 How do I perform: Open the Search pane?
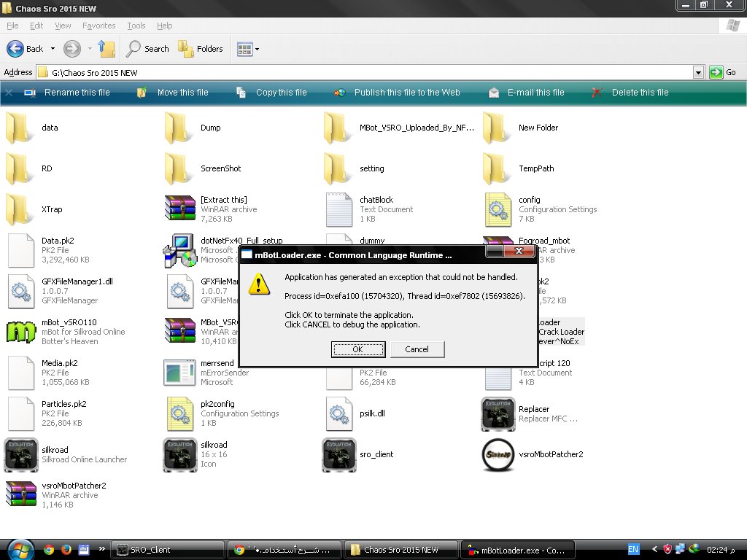coord(147,49)
